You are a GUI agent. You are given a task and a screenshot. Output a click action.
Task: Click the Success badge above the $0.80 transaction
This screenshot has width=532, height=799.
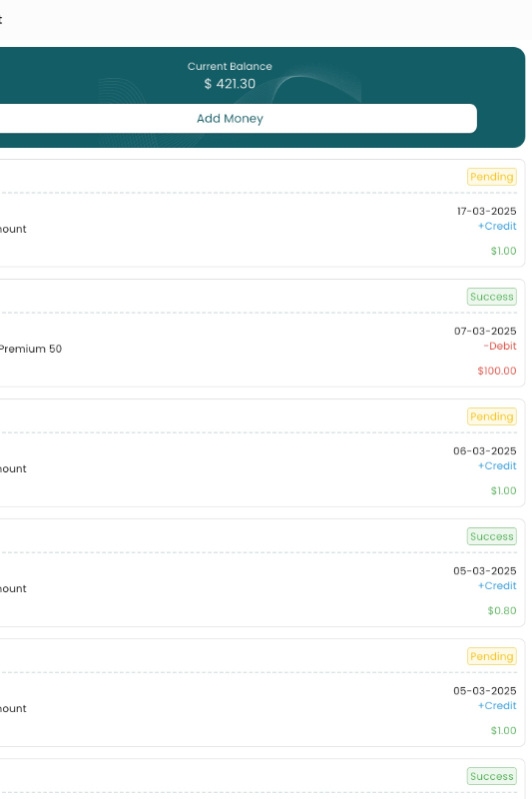[492, 536]
